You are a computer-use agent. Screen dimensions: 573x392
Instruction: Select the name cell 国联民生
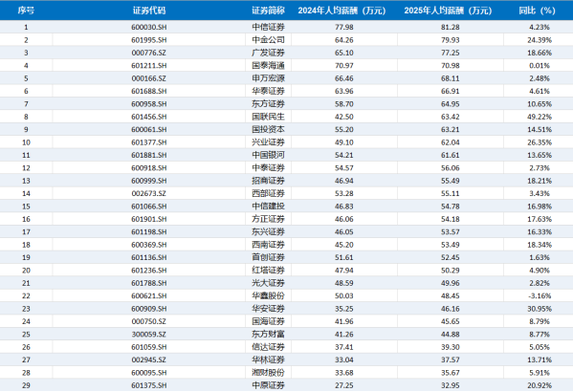(x=268, y=117)
